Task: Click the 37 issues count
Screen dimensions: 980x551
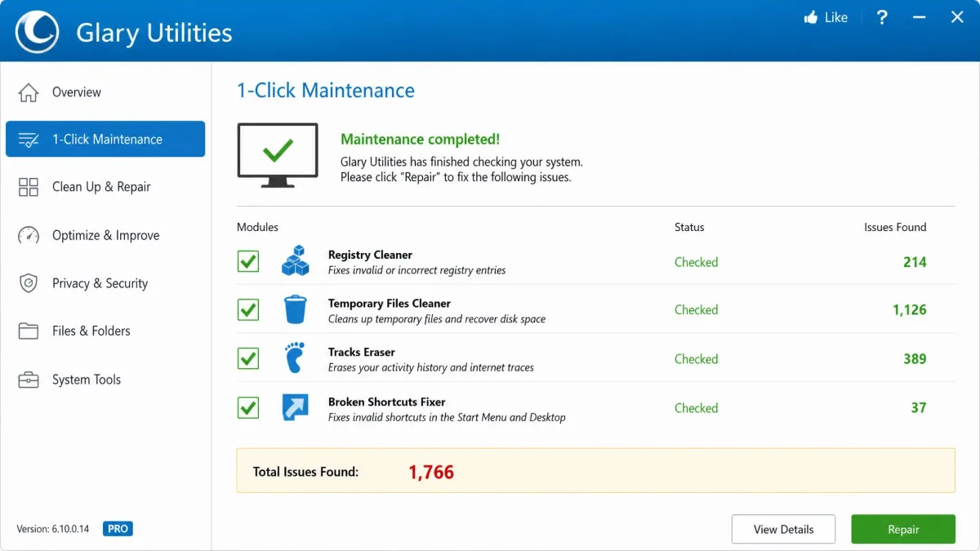Action: (x=919, y=407)
